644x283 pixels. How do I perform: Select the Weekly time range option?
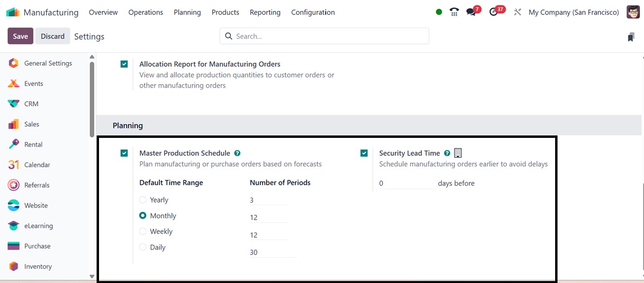point(143,232)
